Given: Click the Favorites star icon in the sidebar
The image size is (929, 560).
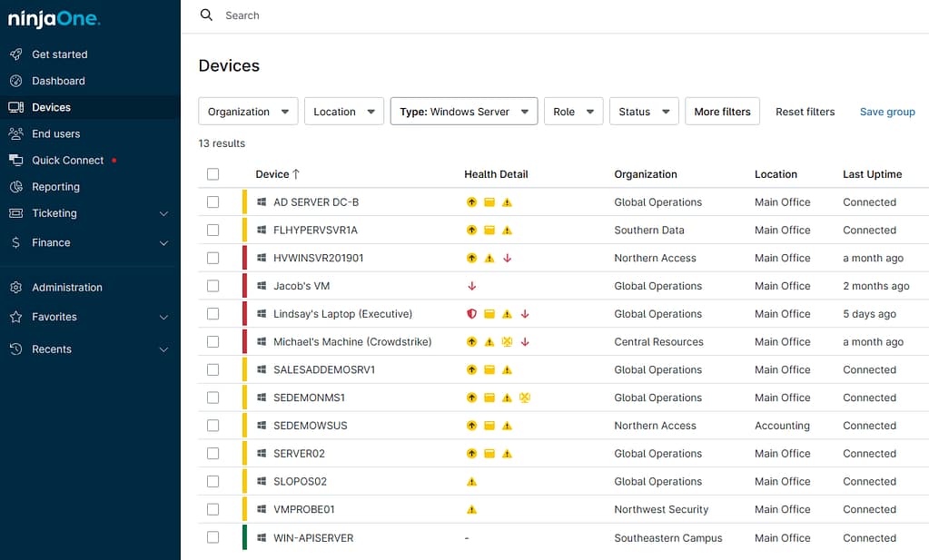Looking at the screenshot, I should coord(18,318).
